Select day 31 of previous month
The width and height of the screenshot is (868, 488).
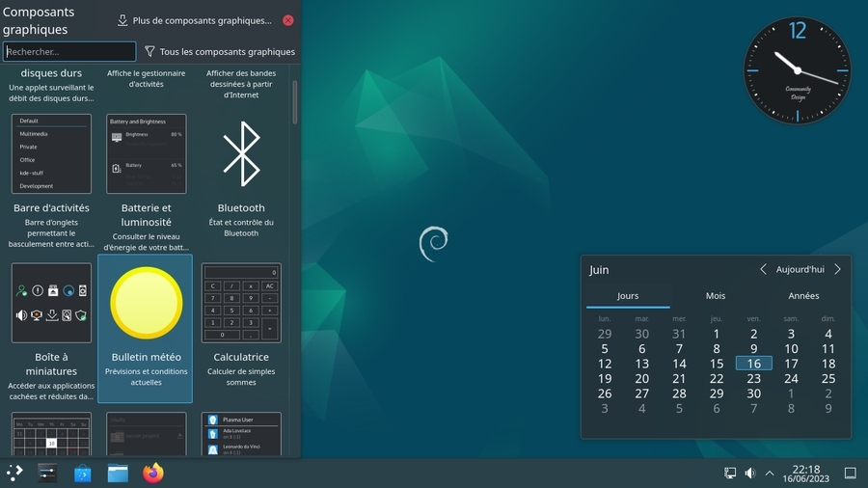(679, 334)
